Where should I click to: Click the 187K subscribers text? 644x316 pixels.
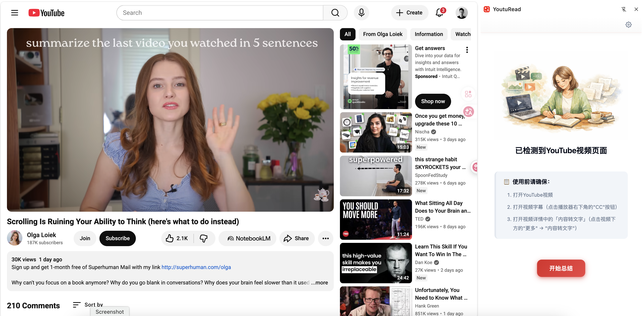point(45,243)
